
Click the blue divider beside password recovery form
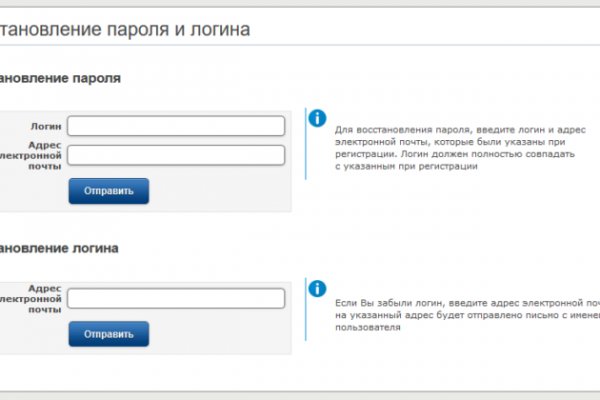click(305, 145)
